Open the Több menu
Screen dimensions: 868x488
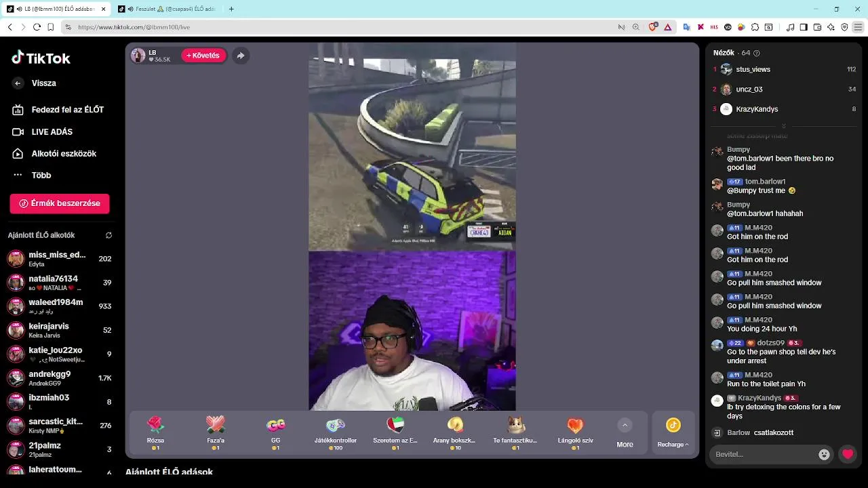32,176
